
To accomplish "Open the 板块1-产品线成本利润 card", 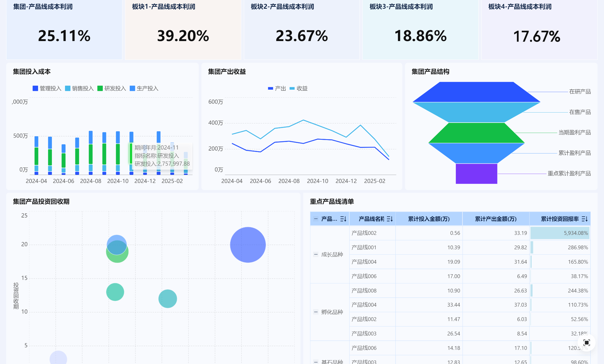I will 183,30.
